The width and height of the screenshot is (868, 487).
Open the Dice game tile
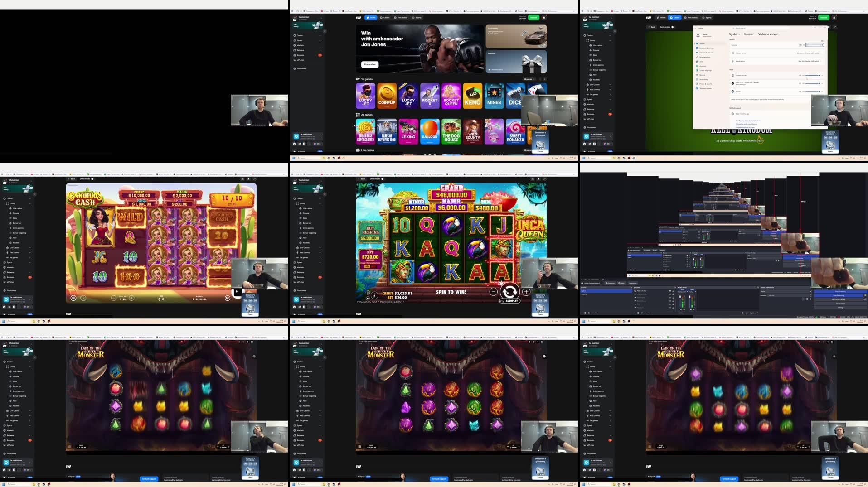515,96
